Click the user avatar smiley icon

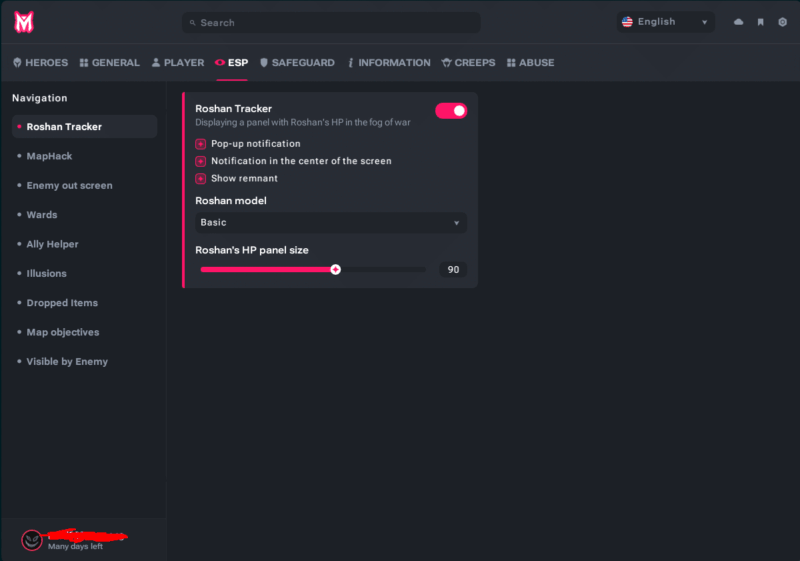point(32,540)
